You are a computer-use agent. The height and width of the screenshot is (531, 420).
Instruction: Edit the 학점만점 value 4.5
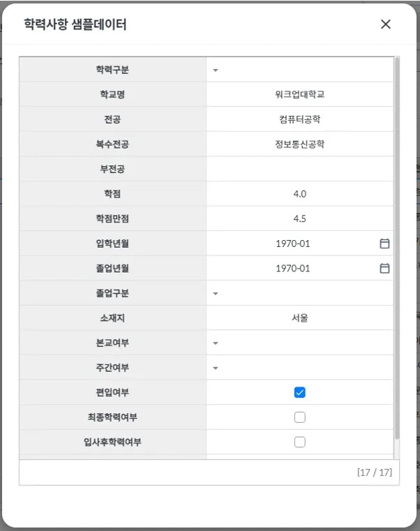click(299, 218)
